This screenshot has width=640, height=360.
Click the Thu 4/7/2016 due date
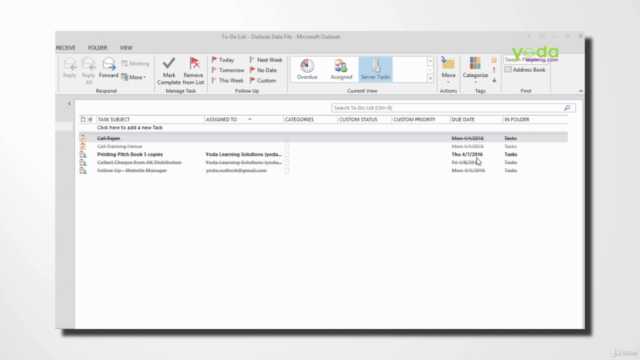click(x=467, y=154)
